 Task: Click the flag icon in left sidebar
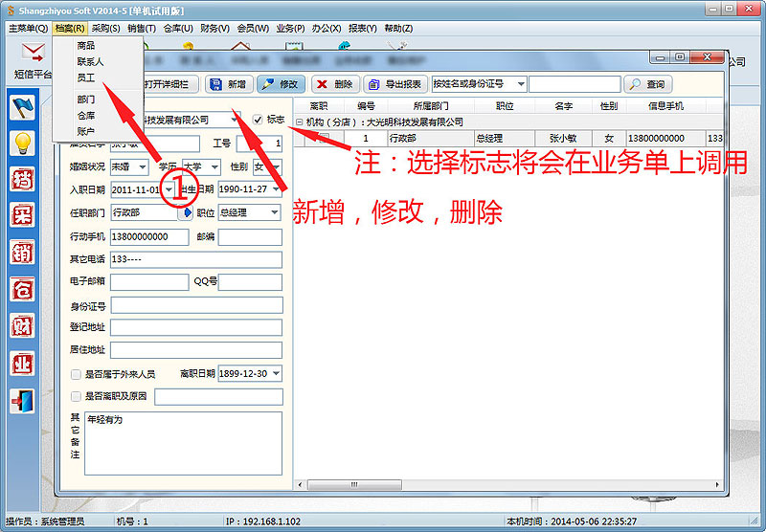(22, 107)
